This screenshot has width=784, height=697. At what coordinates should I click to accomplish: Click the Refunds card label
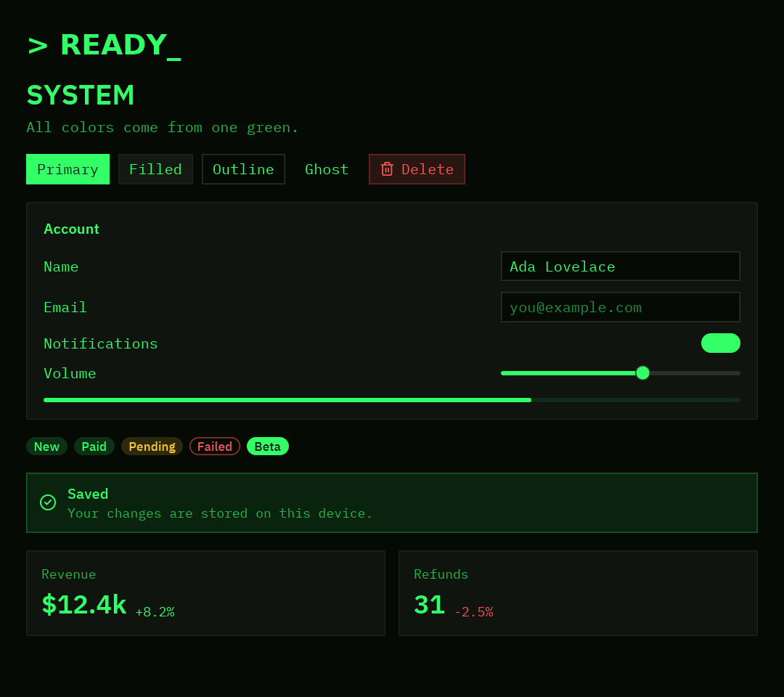tap(441, 574)
